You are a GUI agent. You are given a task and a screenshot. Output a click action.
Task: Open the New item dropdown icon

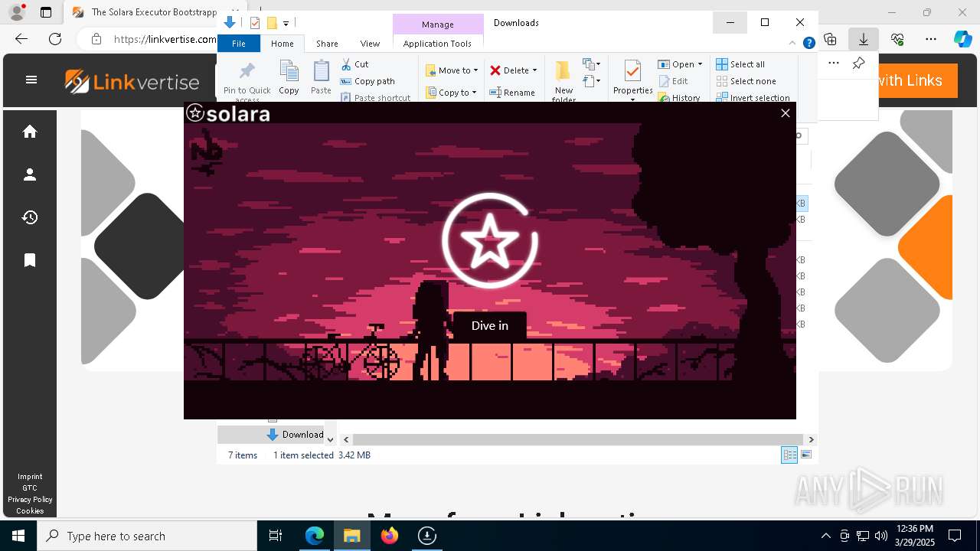point(591,64)
